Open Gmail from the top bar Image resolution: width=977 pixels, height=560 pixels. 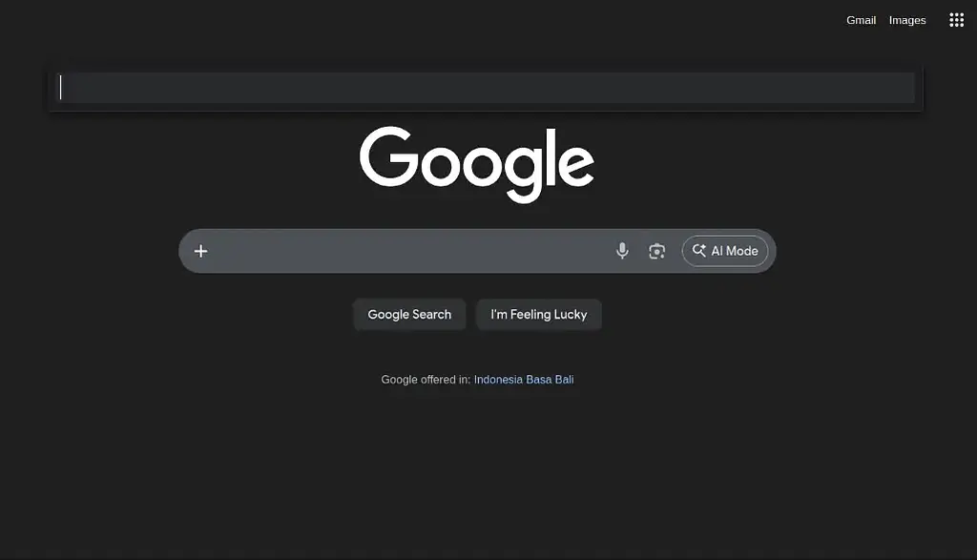click(862, 21)
